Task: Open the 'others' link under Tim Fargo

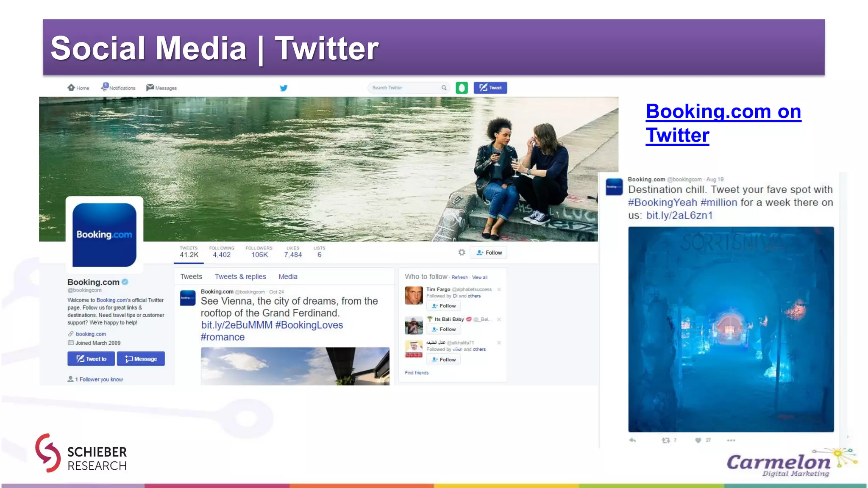Action: click(474, 296)
